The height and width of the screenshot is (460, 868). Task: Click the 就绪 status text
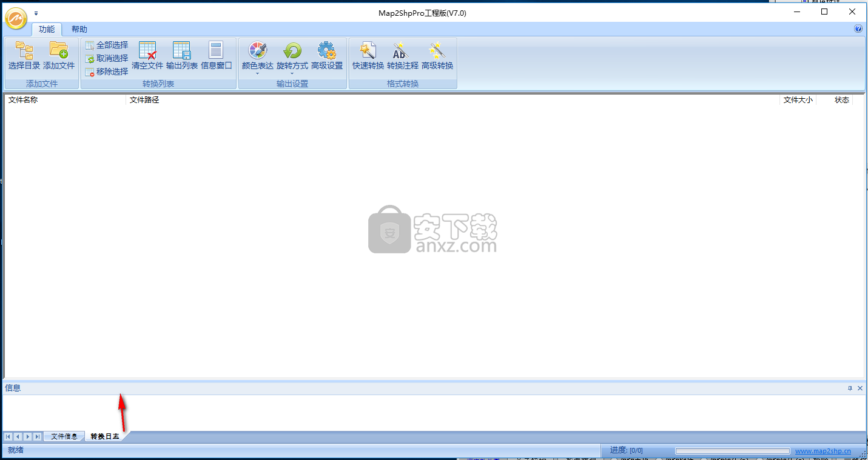click(16, 450)
